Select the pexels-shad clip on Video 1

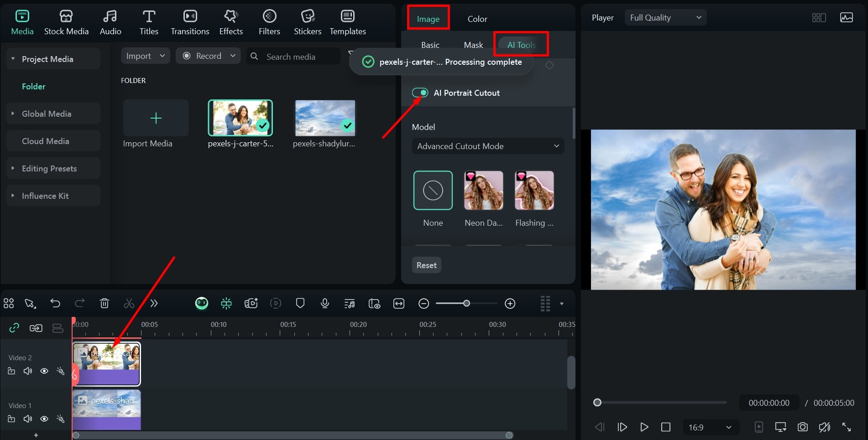[x=107, y=410]
